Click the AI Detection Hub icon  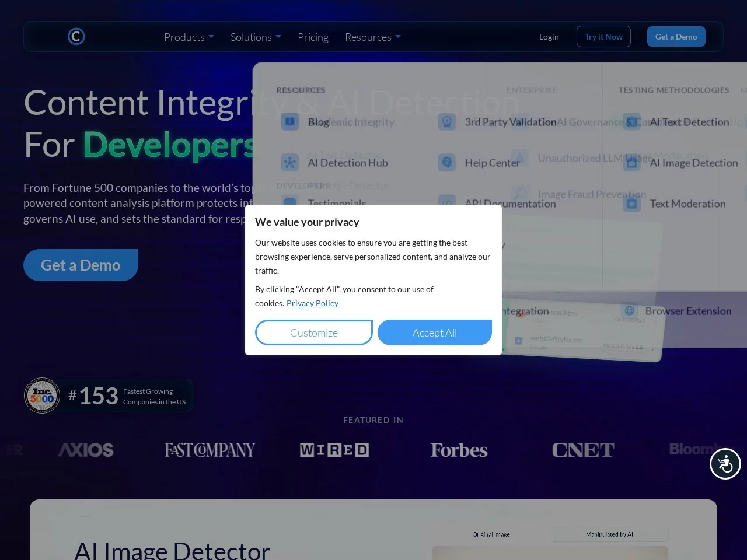(289, 163)
